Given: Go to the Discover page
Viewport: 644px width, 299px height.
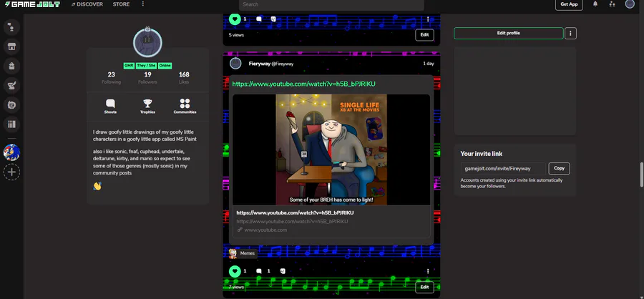Looking at the screenshot, I should pyautogui.click(x=87, y=4).
